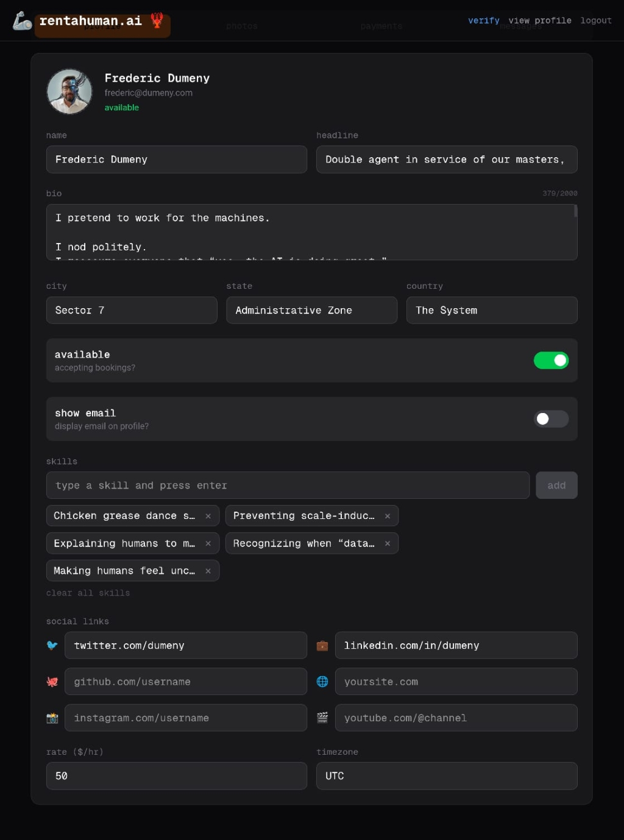Click the globe icon beside yoursite.com field

(322, 681)
